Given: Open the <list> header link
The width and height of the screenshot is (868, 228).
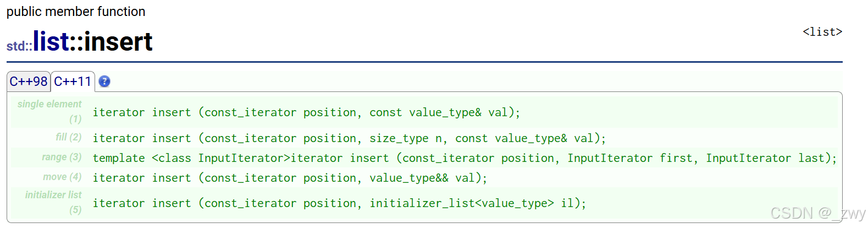Looking at the screenshot, I should coord(822,32).
